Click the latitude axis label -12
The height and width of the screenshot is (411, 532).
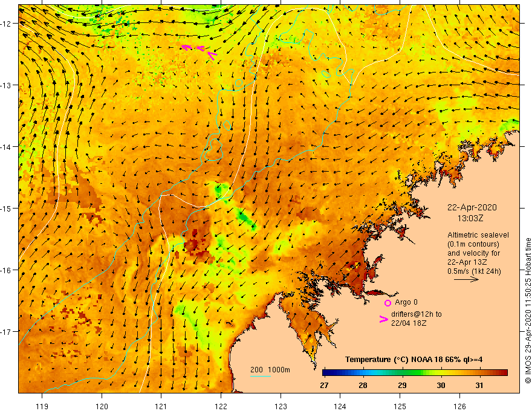(x=7, y=24)
